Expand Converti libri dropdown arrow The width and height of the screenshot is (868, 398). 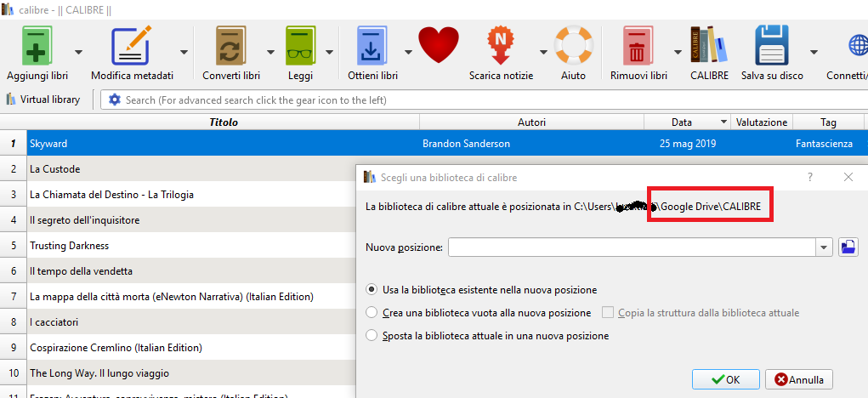(270, 52)
